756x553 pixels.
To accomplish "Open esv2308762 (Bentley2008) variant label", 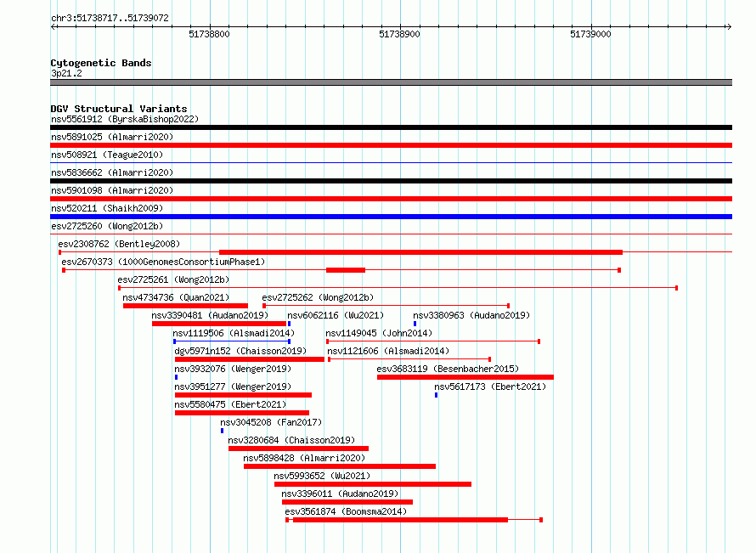I will click(x=119, y=244).
